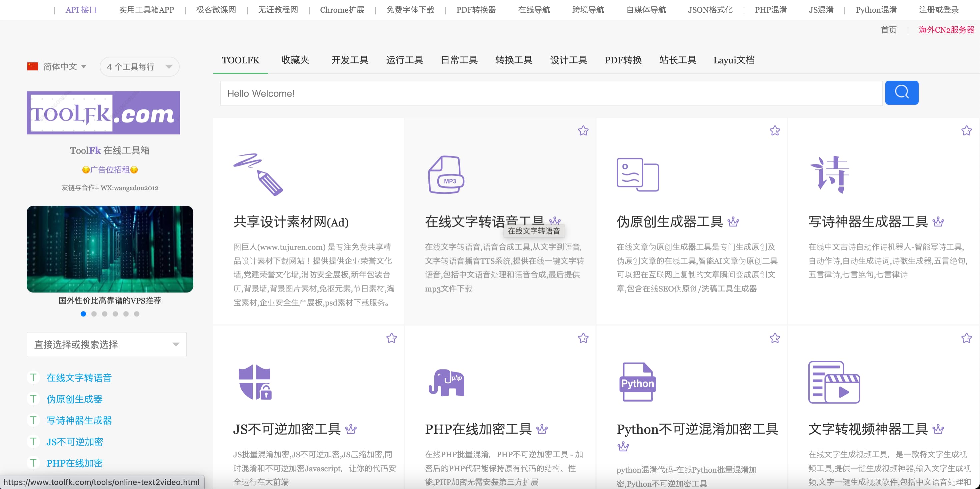This screenshot has width=980, height=489.
Task: Open the 简体中文 language dropdown
Action: [x=65, y=67]
